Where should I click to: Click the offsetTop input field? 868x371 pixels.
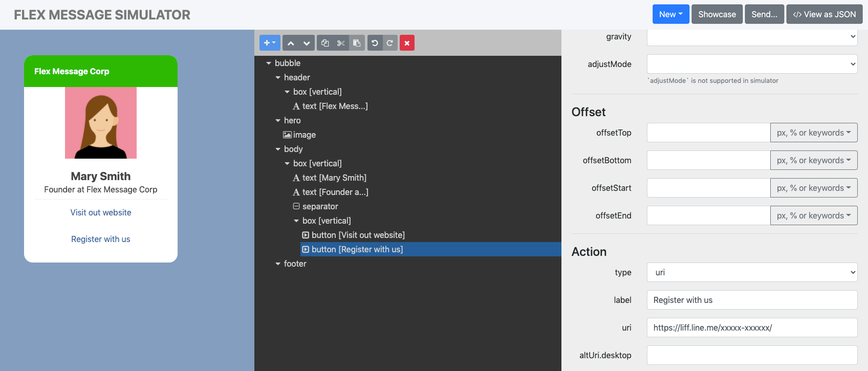coord(708,133)
